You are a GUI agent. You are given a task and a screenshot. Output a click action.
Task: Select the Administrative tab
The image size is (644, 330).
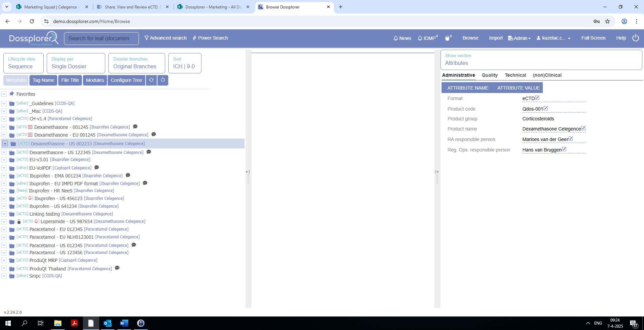tap(458, 75)
